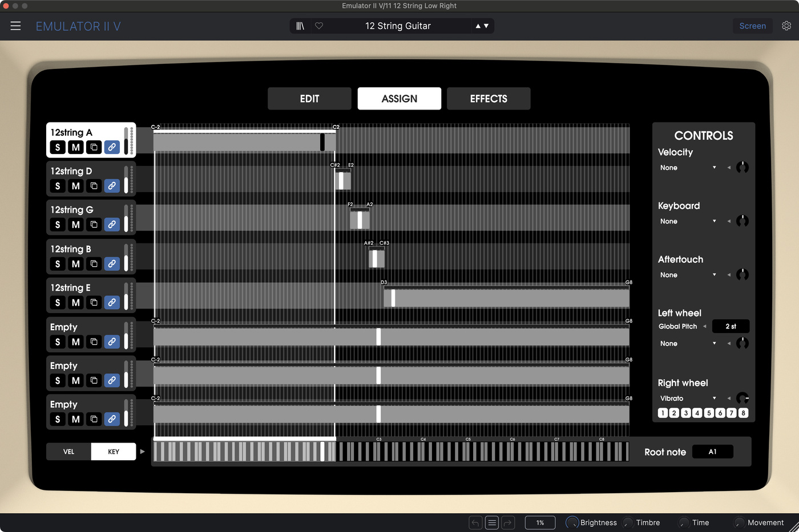The width and height of the screenshot is (799, 532).
Task: Toggle link icon on 12string A
Action: coord(112,147)
